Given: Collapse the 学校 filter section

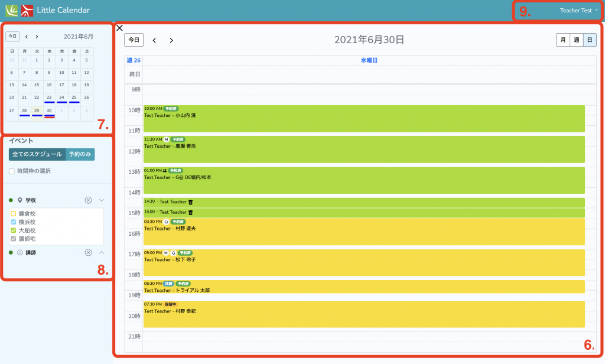Looking at the screenshot, I should [x=101, y=200].
